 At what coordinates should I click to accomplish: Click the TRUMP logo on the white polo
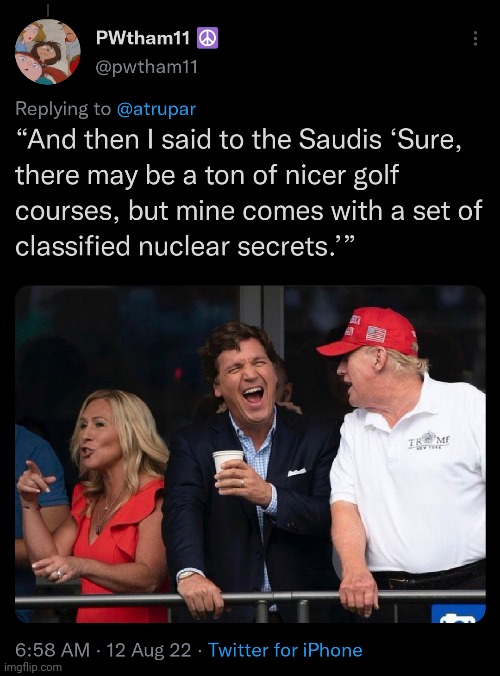(429, 441)
